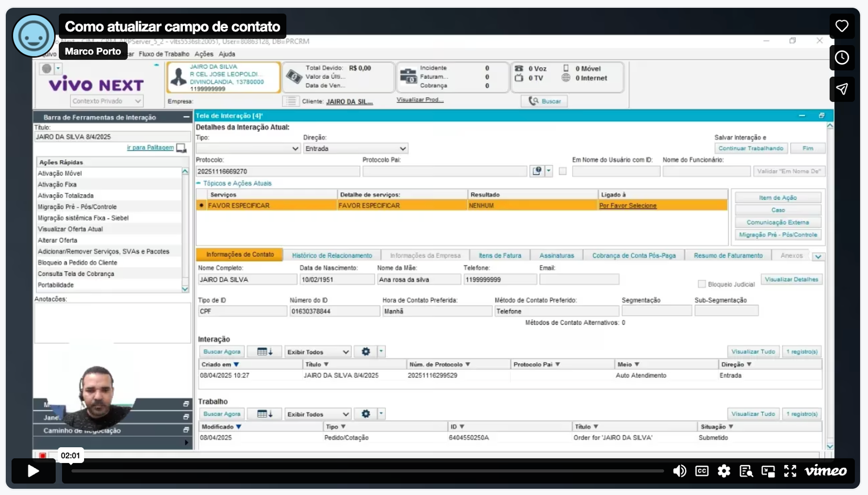Open the Itens de Fatura tab

pyautogui.click(x=500, y=256)
